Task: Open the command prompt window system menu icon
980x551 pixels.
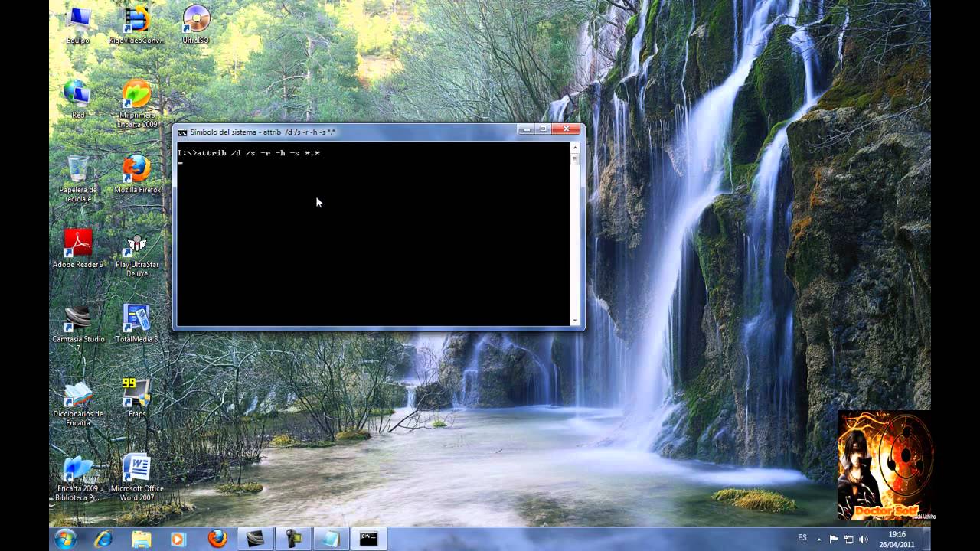Action: click(182, 132)
